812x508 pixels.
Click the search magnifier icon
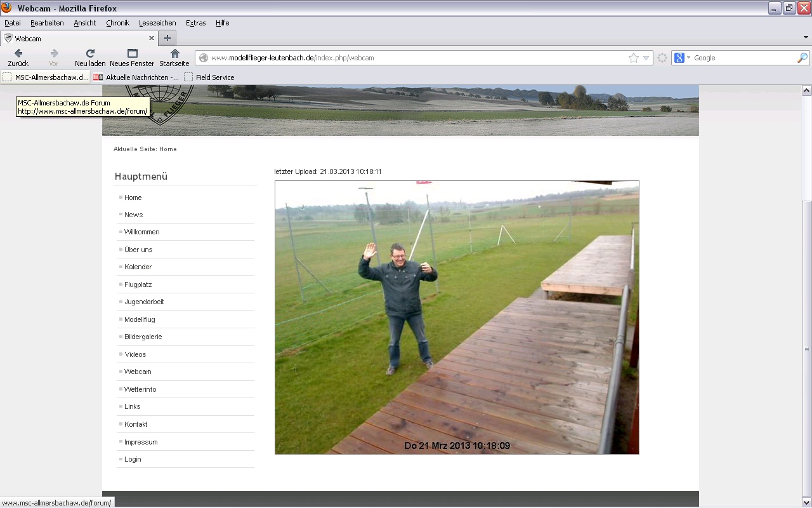(802, 58)
